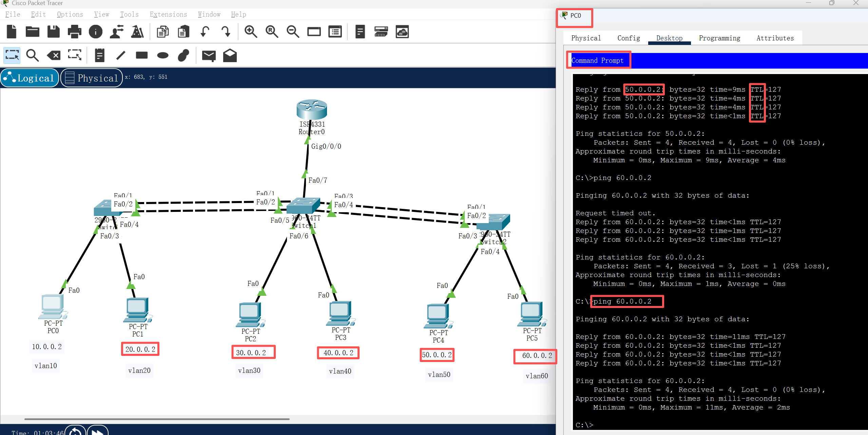Open the Extensions menu
This screenshot has height=435, width=868.
pyautogui.click(x=168, y=14)
